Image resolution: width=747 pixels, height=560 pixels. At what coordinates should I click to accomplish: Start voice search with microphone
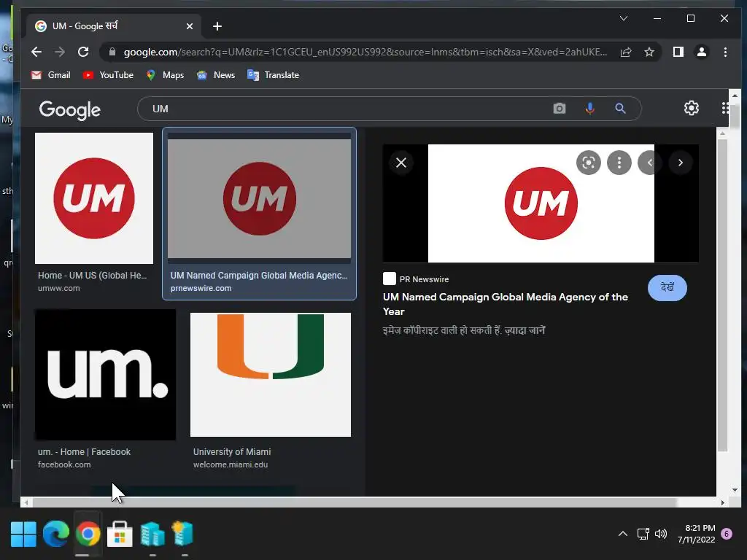pyautogui.click(x=589, y=109)
